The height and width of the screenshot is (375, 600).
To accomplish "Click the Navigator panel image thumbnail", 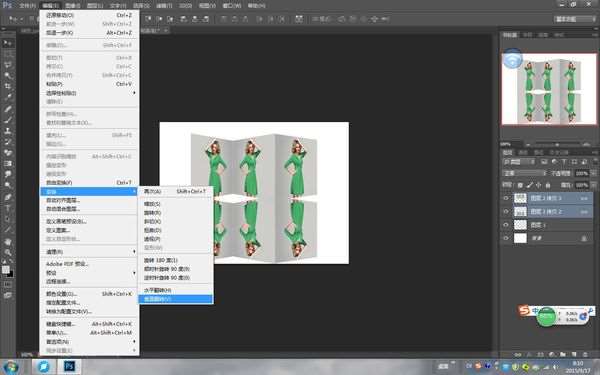I will coord(549,89).
